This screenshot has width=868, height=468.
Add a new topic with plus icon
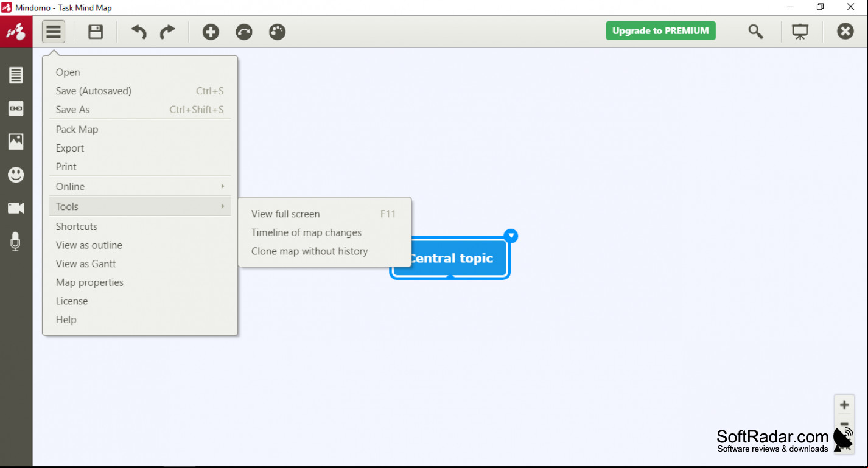click(211, 32)
